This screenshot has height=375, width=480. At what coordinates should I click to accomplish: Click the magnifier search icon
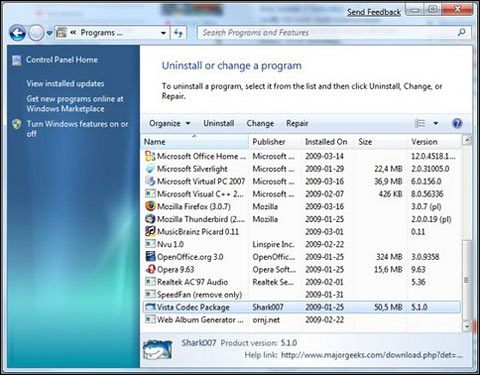(462, 33)
